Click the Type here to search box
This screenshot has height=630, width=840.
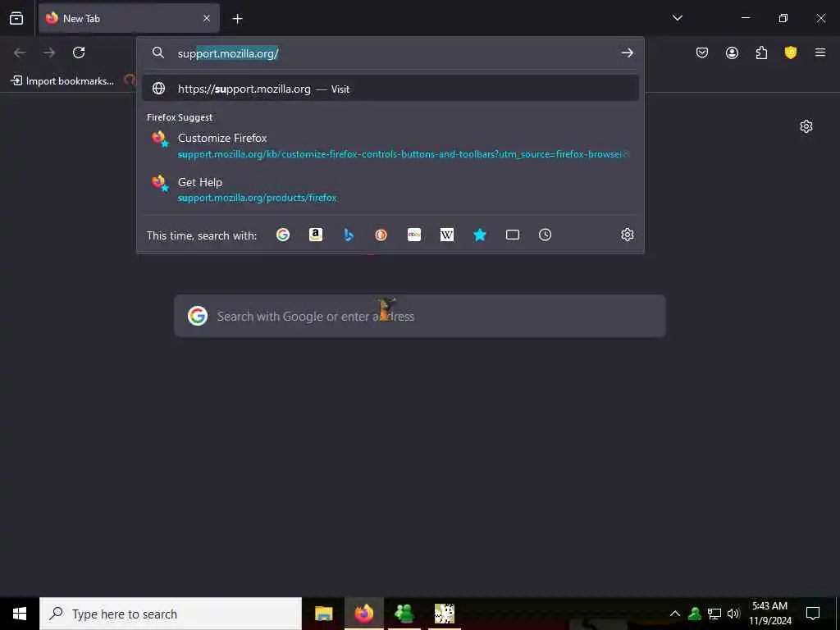[x=171, y=614]
